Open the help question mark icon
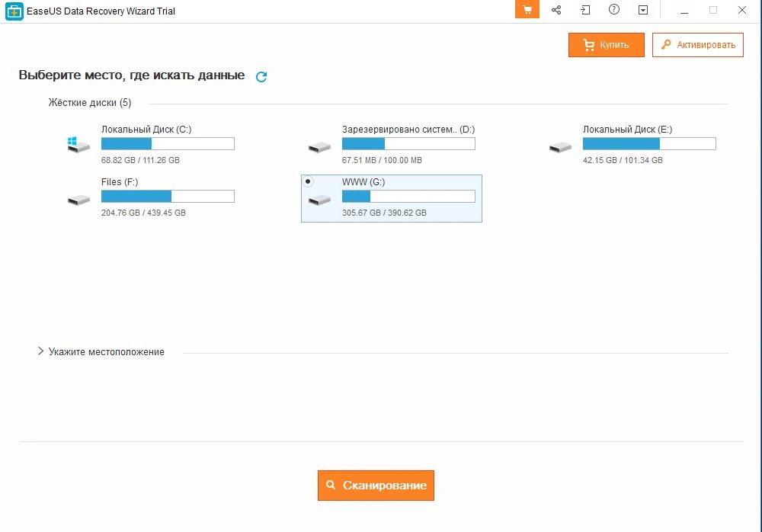Viewport: 762px width, 532px height. point(614,9)
